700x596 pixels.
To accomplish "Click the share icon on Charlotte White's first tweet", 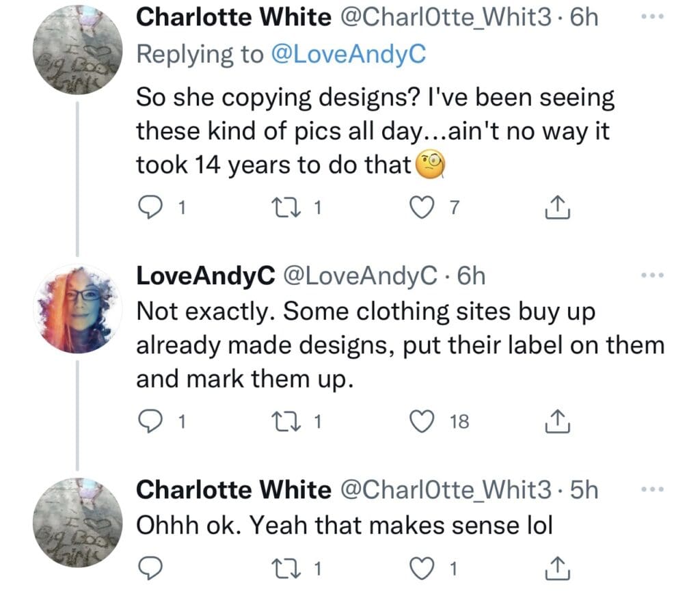I will point(558,205).
